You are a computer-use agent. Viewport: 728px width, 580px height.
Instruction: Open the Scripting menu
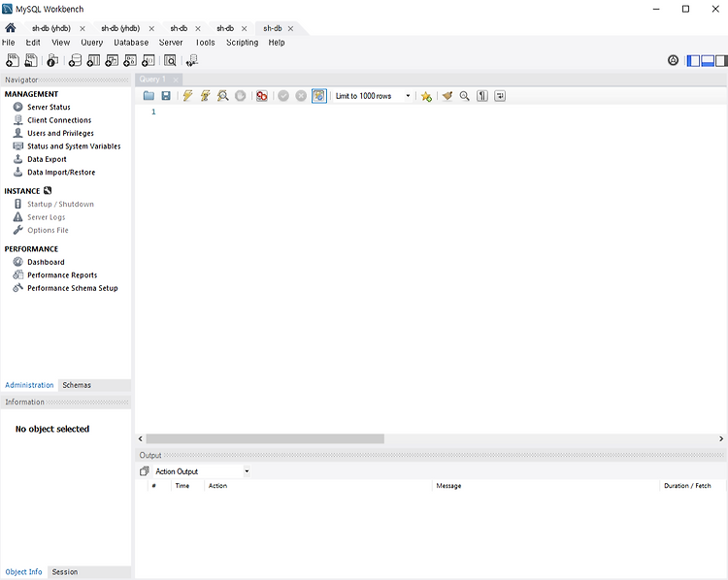[x=242, y=43]
